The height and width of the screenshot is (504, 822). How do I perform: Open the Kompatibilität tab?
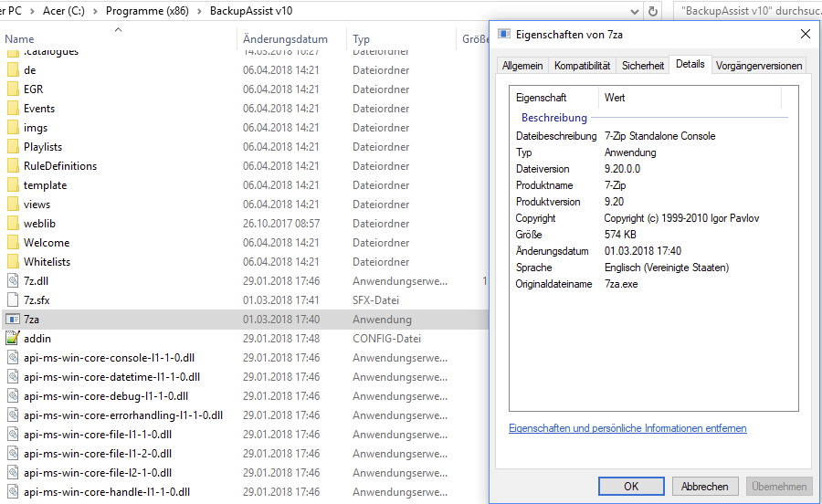tap(582, 66)
